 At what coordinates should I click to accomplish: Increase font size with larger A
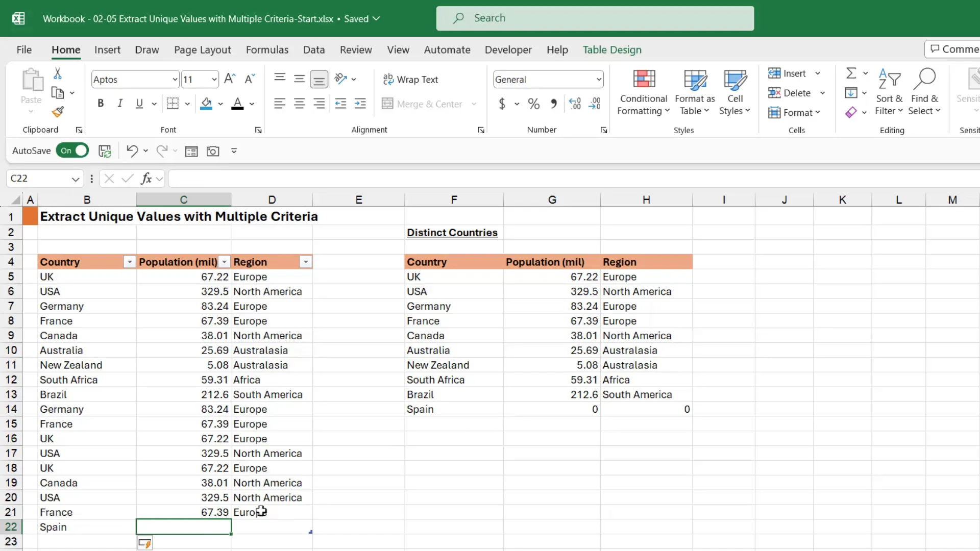[x=230, y=79]
